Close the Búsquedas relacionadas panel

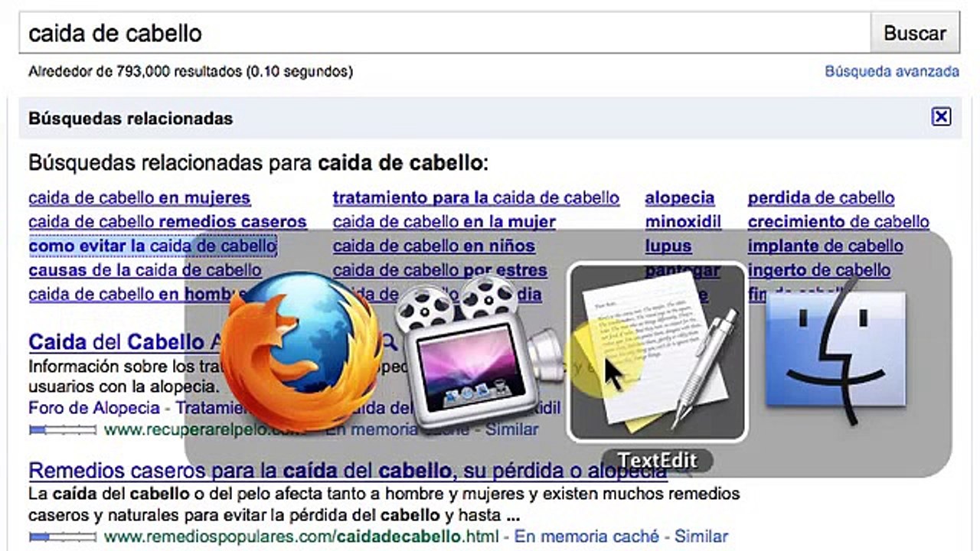point(941,117)
